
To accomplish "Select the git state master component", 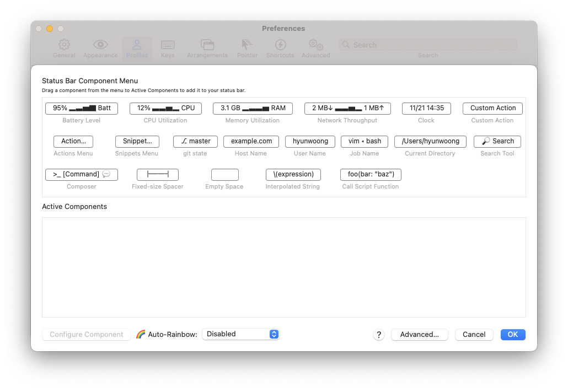I will click(x=195, y=141).
